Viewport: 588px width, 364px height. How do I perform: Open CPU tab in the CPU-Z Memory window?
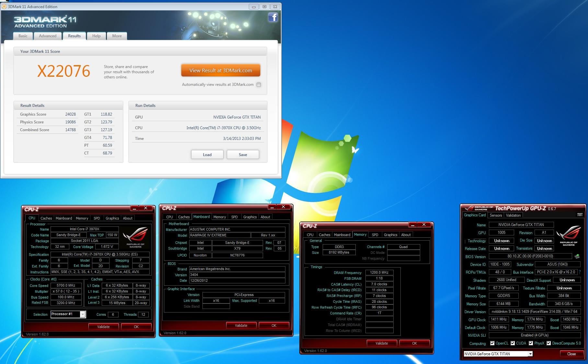point(310,235)
